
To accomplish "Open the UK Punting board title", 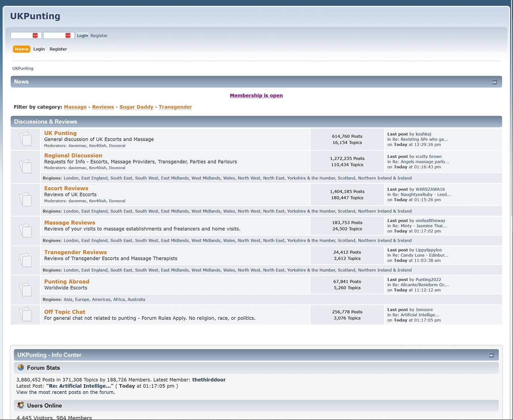I will (60, 133).
